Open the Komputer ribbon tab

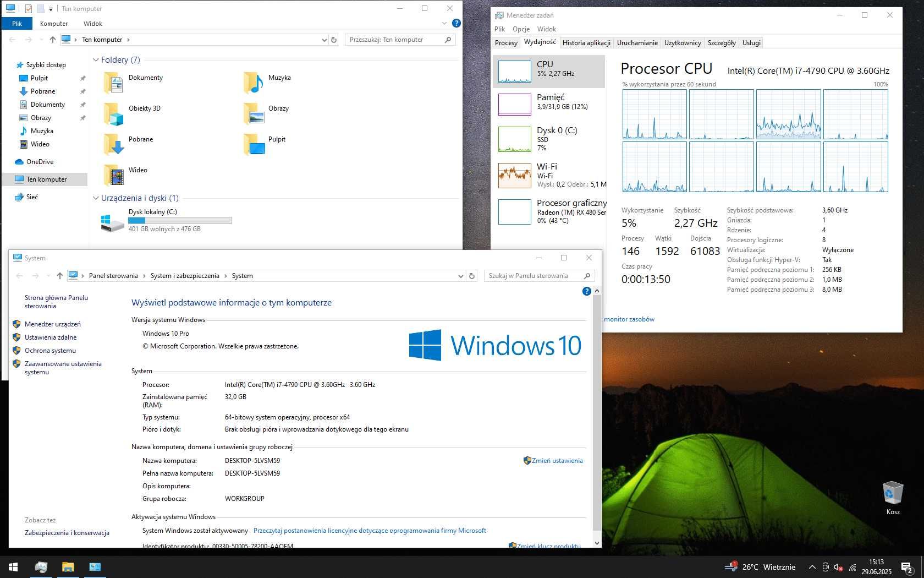[54, 24]
